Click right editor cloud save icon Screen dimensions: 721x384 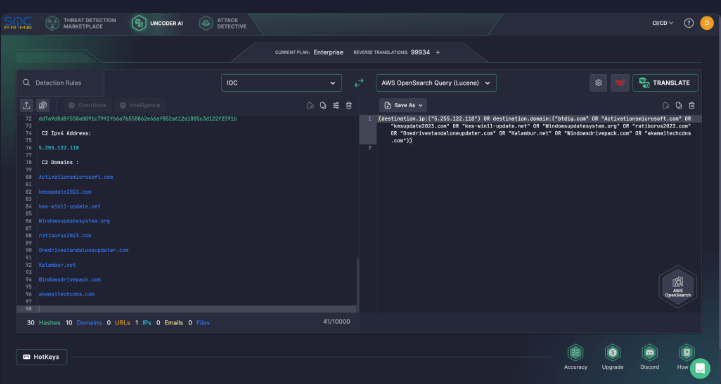[666, 106]
